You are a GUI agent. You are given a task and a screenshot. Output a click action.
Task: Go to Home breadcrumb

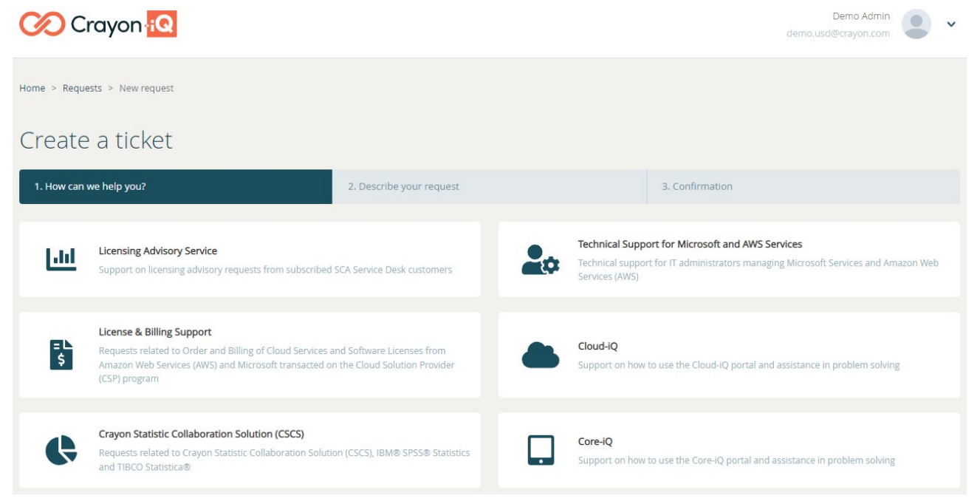click(x=32, y=88)
